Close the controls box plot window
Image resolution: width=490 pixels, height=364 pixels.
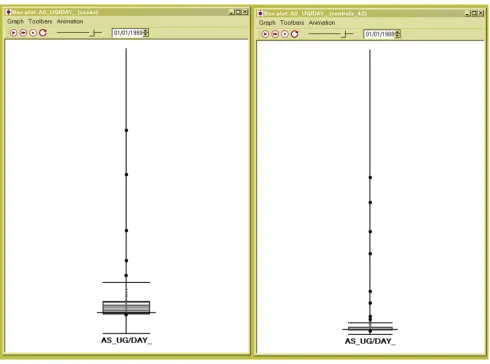click(x=481, y=13)
